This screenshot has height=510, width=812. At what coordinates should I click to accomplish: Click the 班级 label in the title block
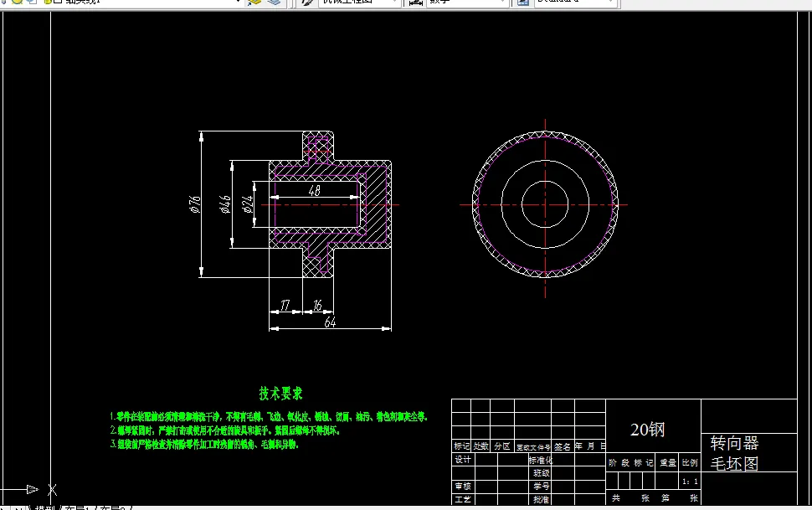point(541,473)
